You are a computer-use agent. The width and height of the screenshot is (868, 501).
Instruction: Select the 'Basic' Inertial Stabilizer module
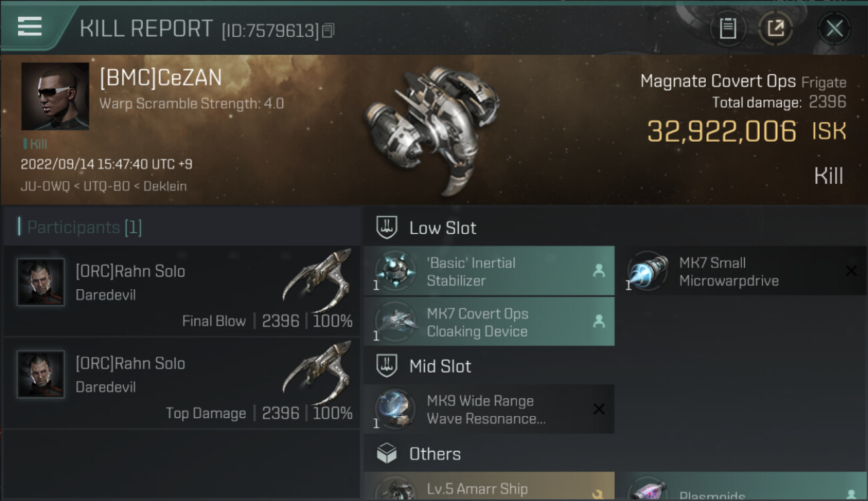pyautogui.click(x=489, y=271)
